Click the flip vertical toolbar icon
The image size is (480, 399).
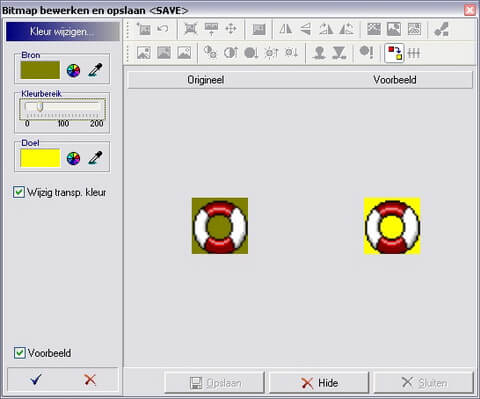tap(306, 29)
